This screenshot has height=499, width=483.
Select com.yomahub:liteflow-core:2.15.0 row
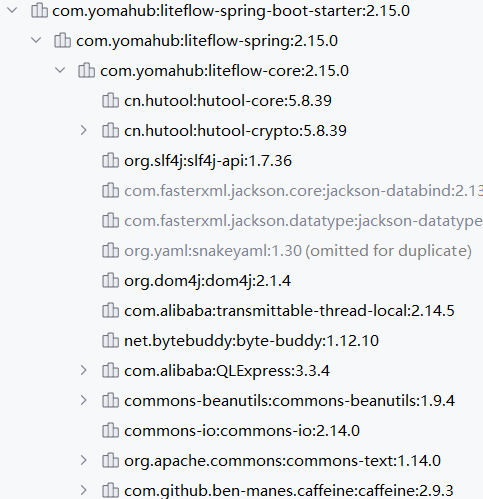click(x=224, y=71)
